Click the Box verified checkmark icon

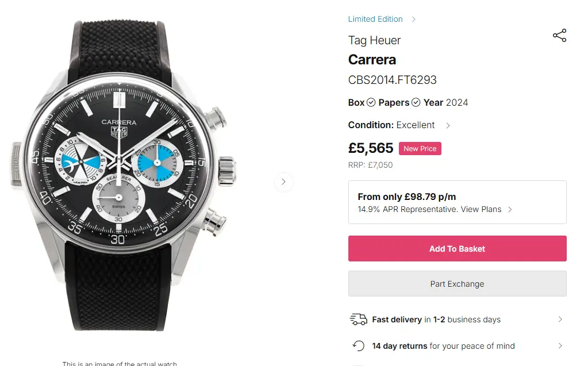(371, 102)
